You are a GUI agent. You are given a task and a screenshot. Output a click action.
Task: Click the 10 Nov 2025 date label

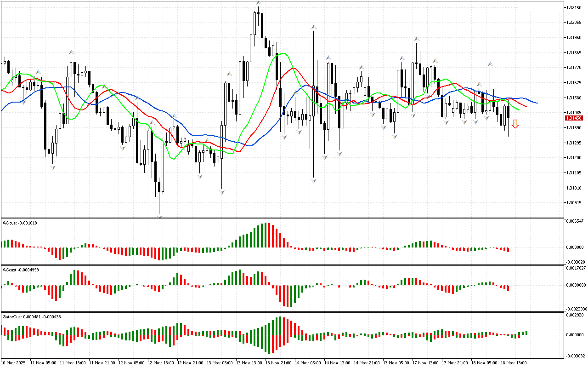click(x=14, y=362)
